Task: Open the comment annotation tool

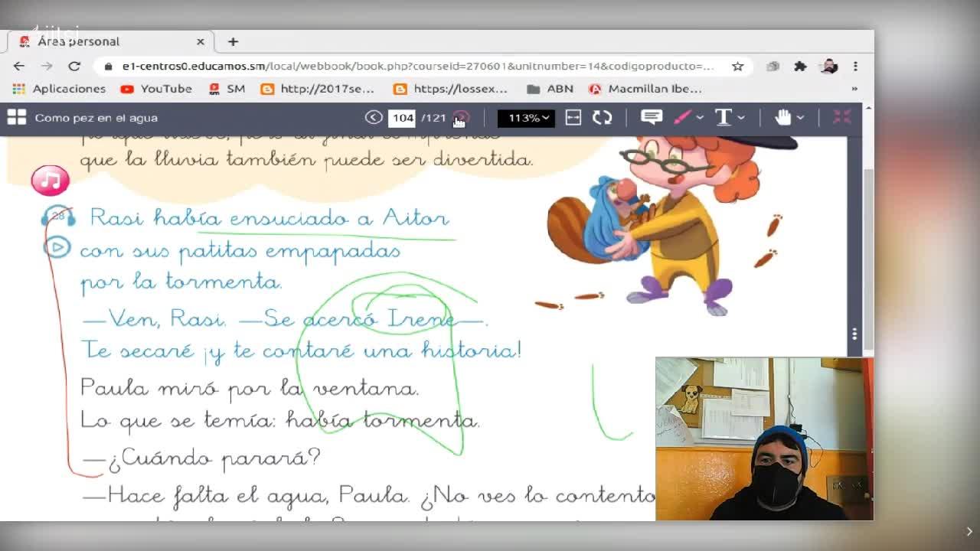Action: click(x=651, y=117)
